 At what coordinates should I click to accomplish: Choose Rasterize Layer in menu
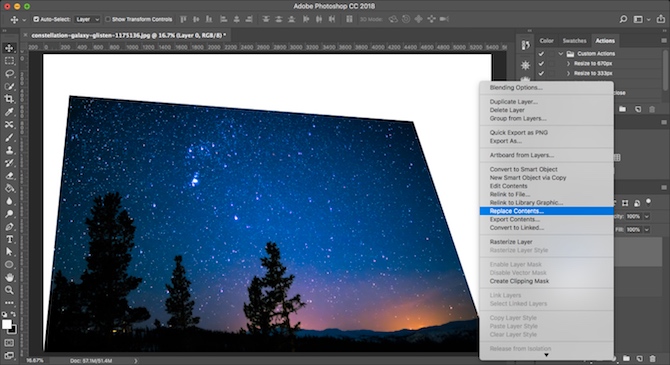[x=511, y=242]
